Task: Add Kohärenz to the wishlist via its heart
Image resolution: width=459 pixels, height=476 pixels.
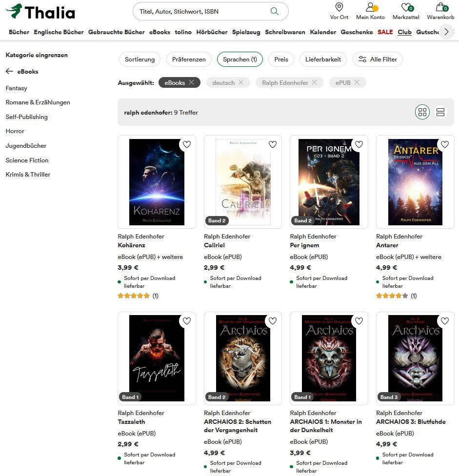Action: click(x=187, y=144)
